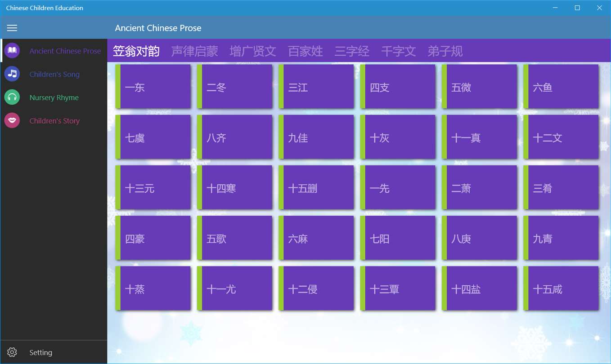Screen dimensions: 611x364
Task: Click the 四豪 tile
Action: click(x=153, y=238)
